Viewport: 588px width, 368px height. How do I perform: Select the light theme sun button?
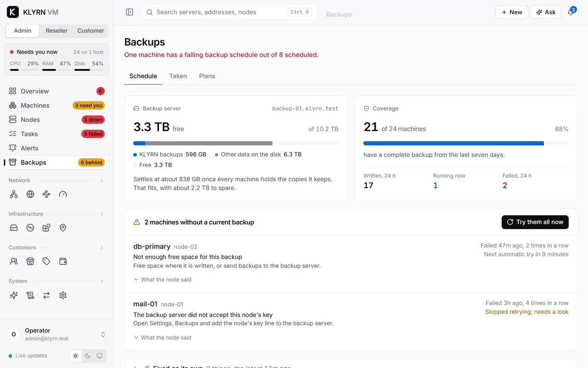pyautogui.click(x=76, y=356)
